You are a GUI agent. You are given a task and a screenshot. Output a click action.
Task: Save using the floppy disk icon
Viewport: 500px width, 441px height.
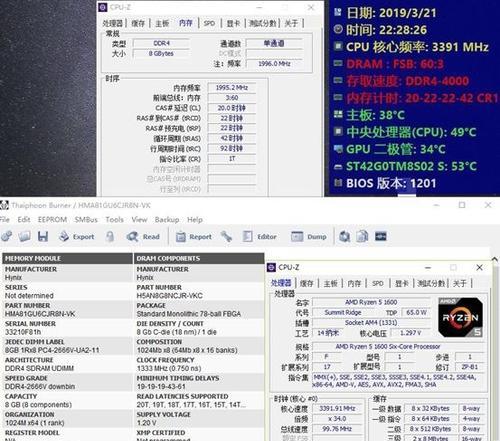(43, 236)
